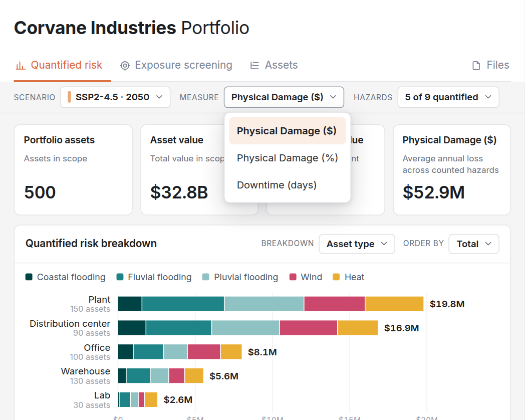Click the Plant fluvial flooding bar segment
Image resolution: width=525 pixels, height=420 pixels.
point(183,304)
